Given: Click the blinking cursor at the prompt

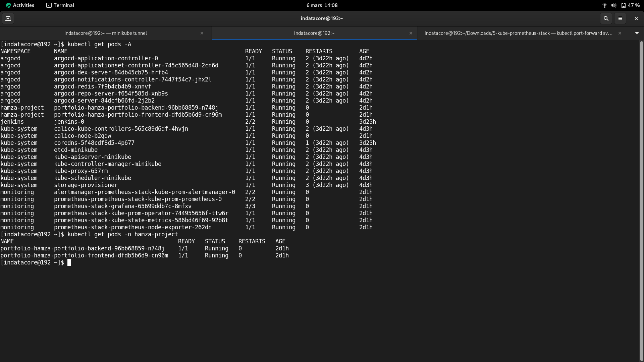Looking at the screenshot, I should tap(69, 262).
